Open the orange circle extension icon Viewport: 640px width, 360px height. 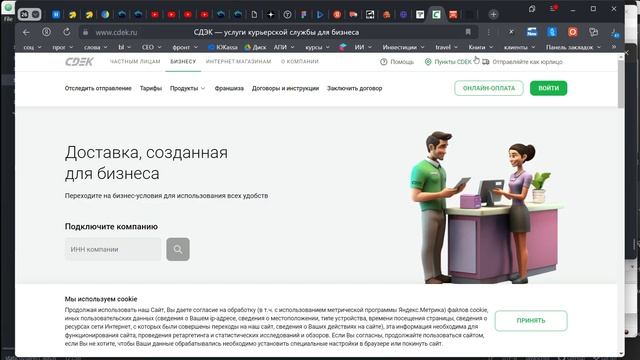(x=573, y=32)
